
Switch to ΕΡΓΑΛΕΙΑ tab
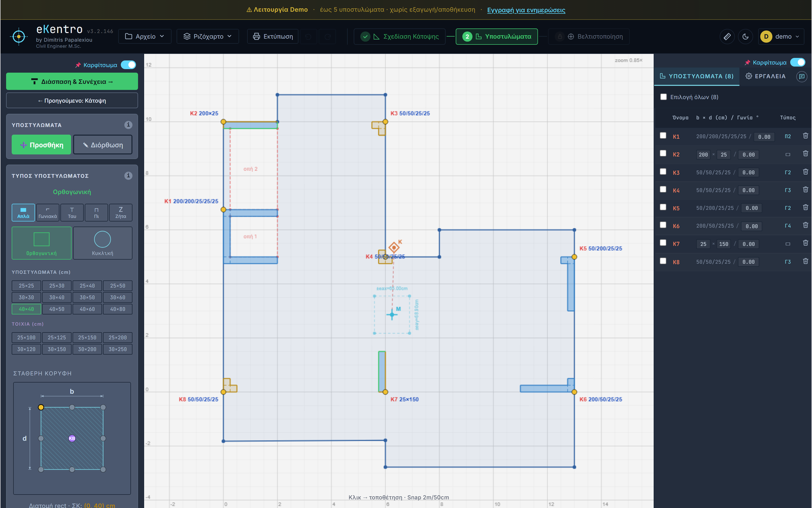tap(765, 76)
